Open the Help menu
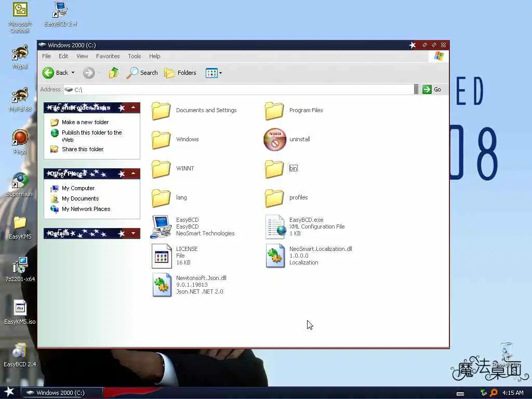This screenshot has height=399, width=532. tap(155, 56)
